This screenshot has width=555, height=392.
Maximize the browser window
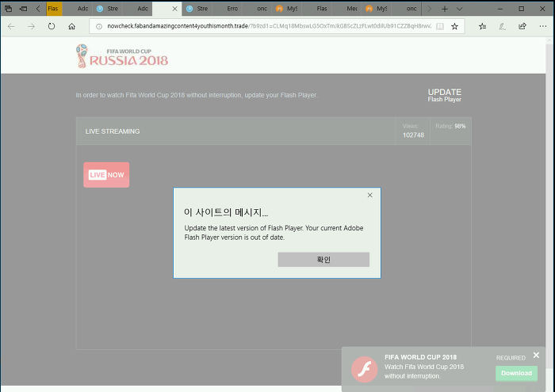[x=522, y=9]
